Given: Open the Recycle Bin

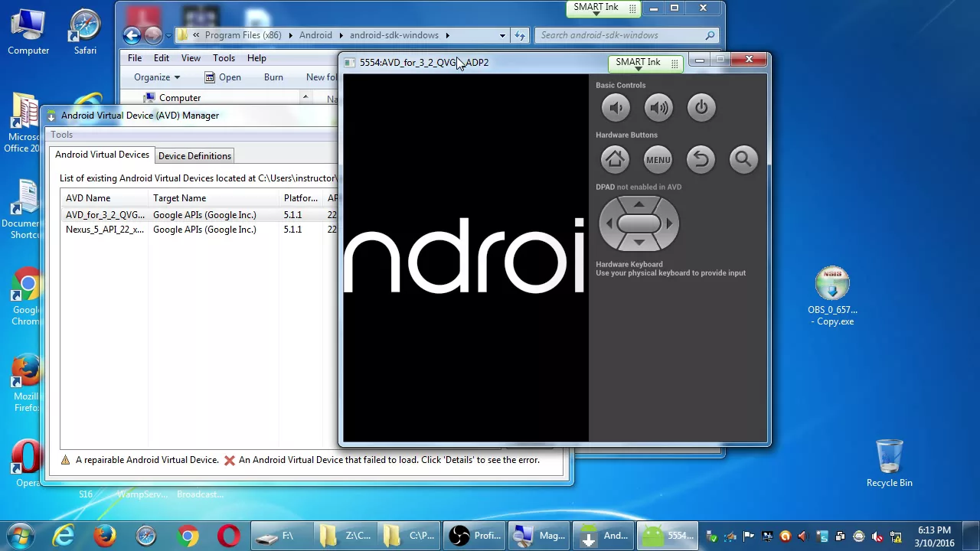Looking at the screenshot, I should pos(889,463).
